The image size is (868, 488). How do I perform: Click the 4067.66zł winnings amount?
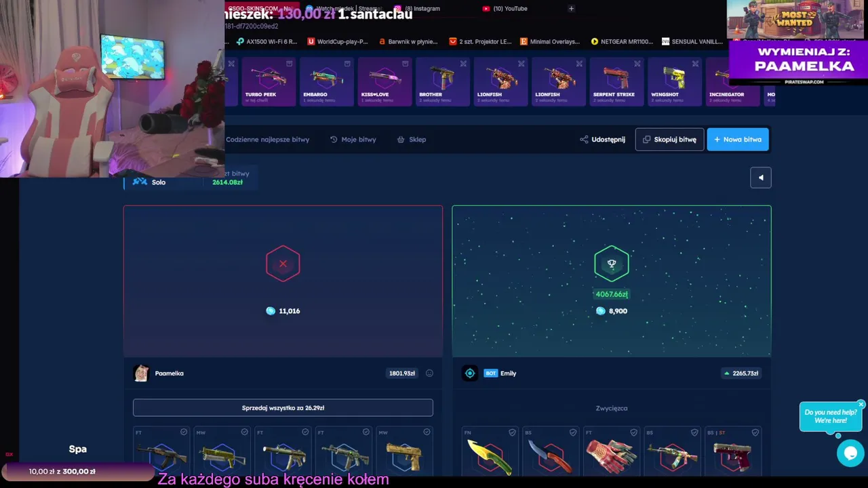coord(612,294)
